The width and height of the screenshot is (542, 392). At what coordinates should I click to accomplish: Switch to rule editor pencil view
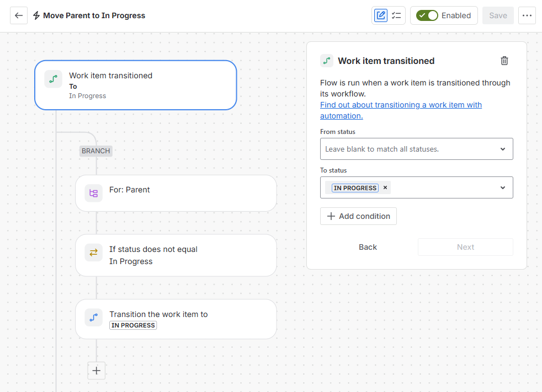381,15
